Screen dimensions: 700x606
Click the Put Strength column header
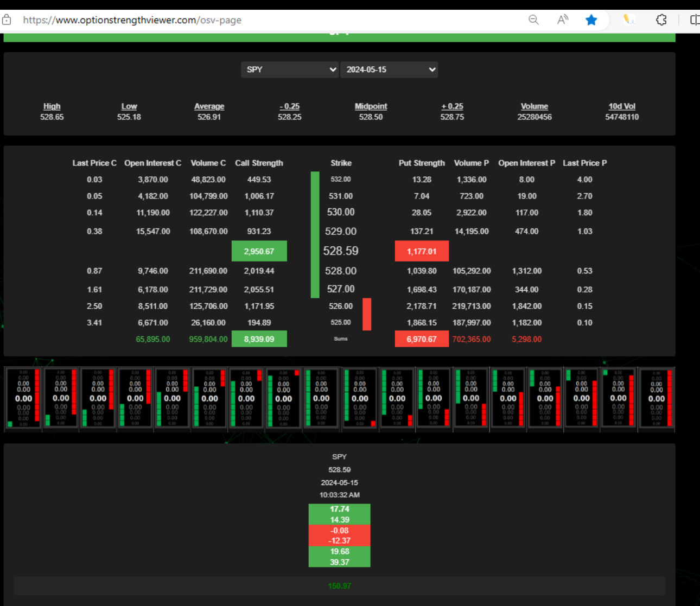[422, 163]
